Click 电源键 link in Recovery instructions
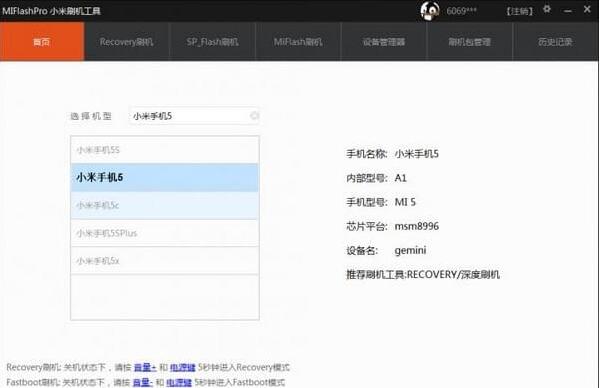The image size is (601, 388). point(182,367)
